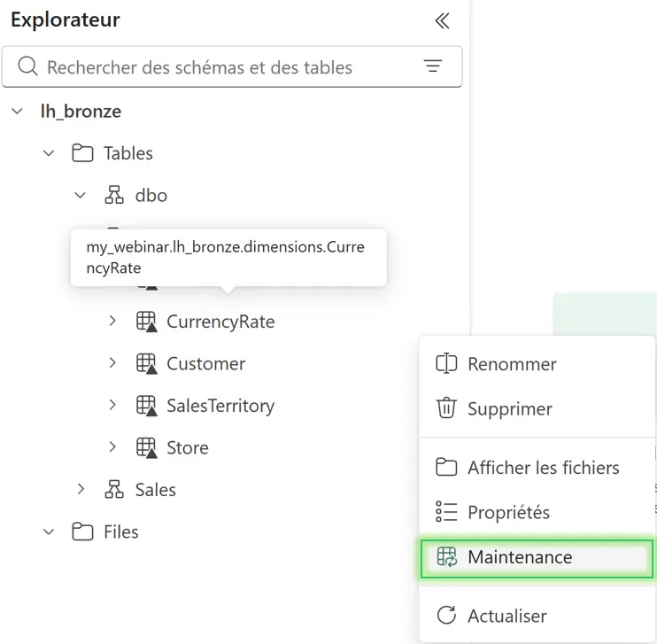The height and width of the screenshot is (644, 657).
Task: Expand the Sales schema chevron
Action: (x=81, y=489)
